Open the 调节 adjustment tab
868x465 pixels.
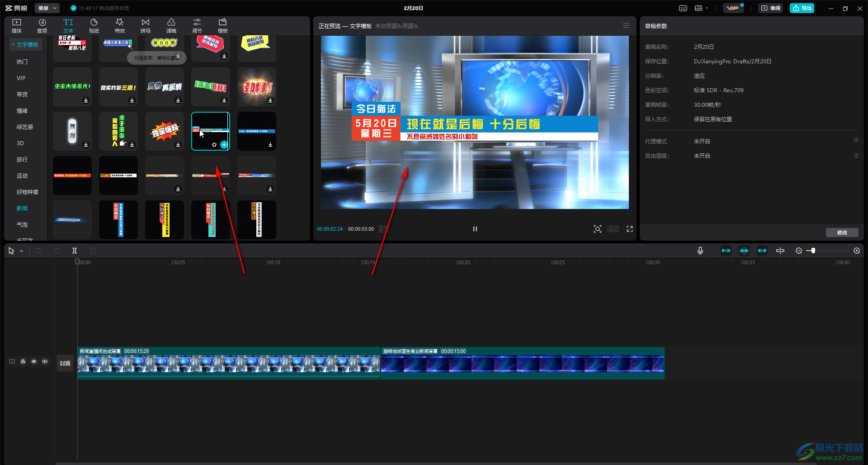pos(197,26)
